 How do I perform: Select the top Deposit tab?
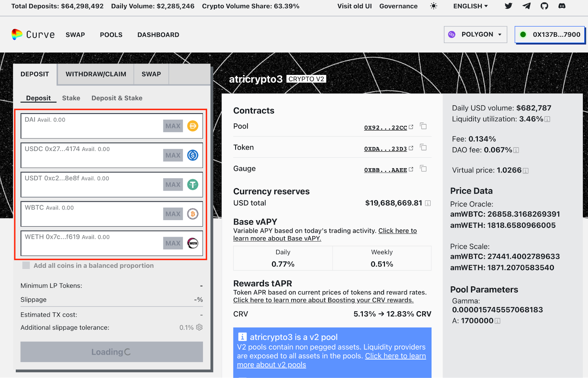[x=35, y=74]
